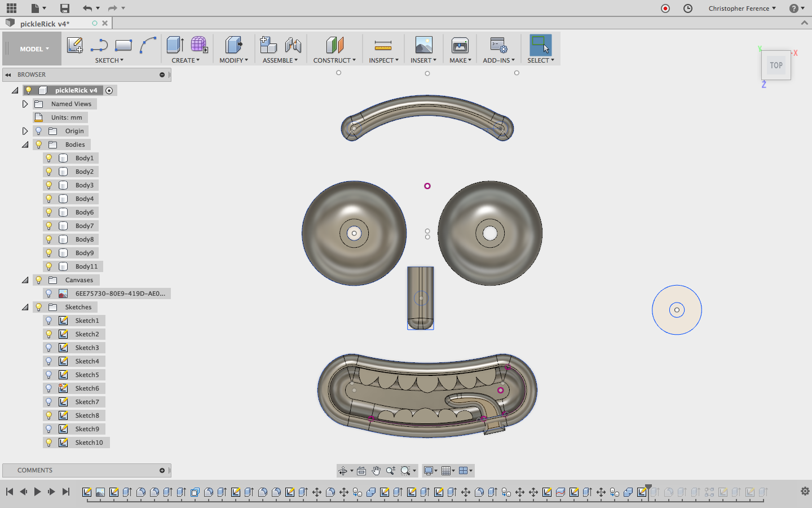812x508 pixels.
Task: Open the Job Status clock icon
Action: [687, 8]
